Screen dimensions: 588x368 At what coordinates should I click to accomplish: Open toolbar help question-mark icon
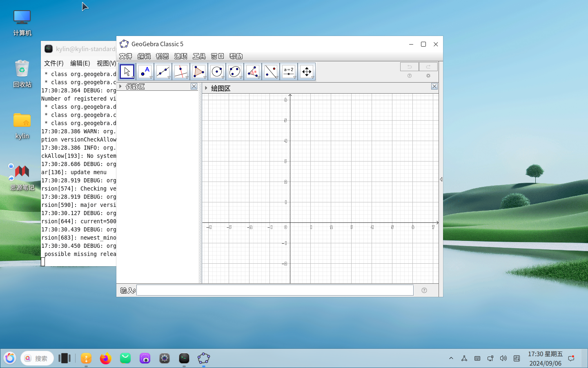[410, 76]
